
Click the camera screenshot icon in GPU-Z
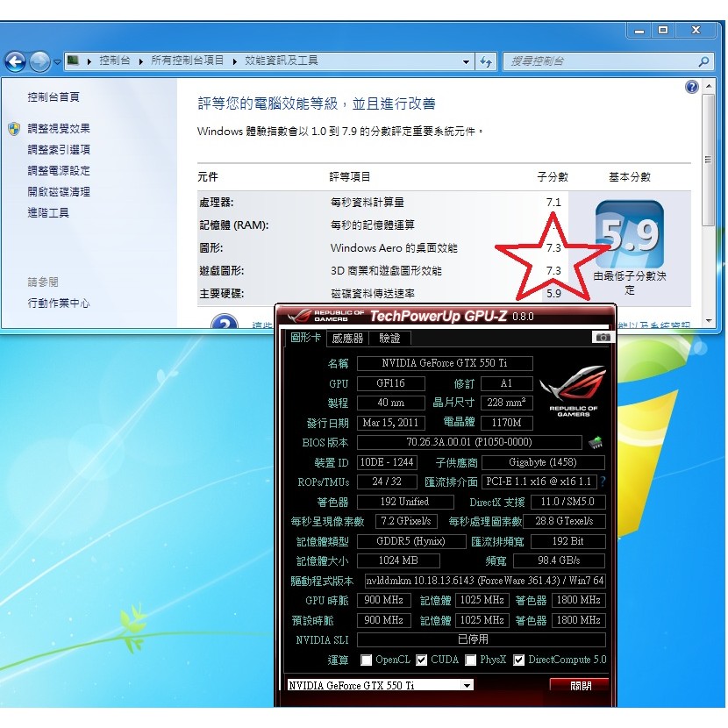[x=603, y=337]
